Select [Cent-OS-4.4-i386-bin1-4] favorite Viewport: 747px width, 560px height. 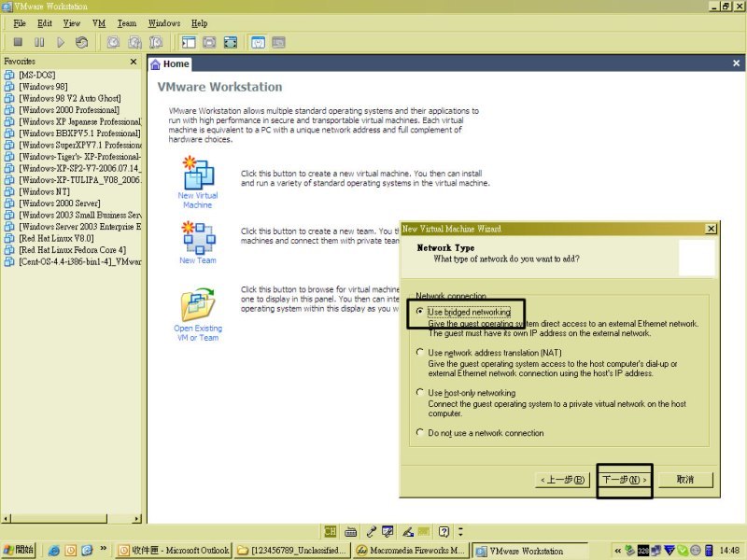pyautogui.click(x=80, y=261)
